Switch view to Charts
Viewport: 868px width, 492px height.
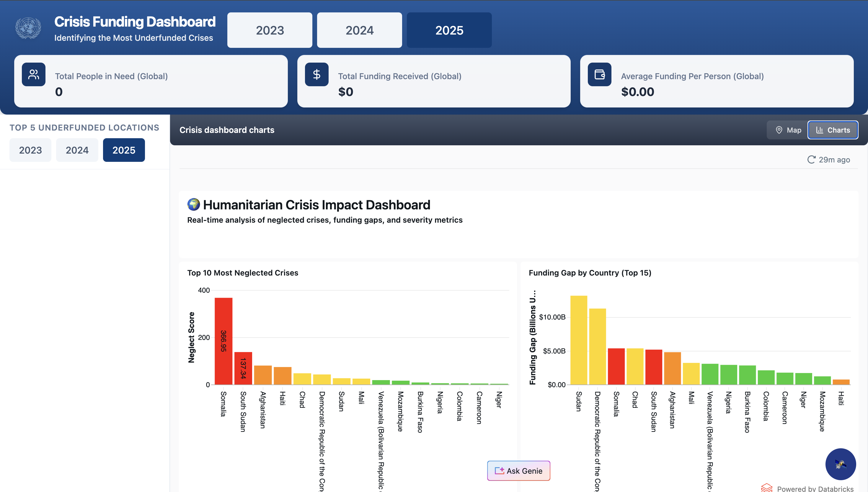click(x=833, y=130)
